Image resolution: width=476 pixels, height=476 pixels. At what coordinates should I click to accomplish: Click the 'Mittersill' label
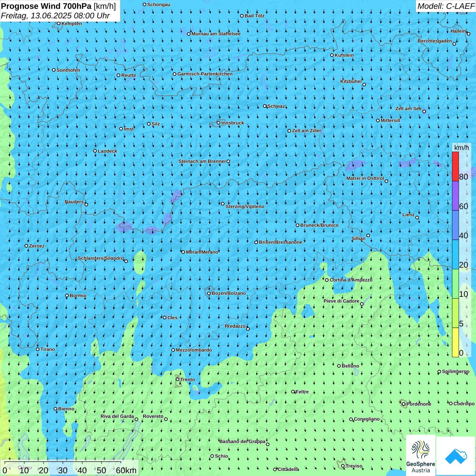coord(390,120)
